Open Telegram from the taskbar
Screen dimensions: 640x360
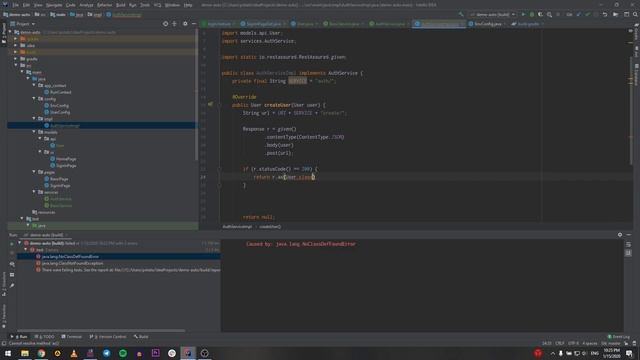click(107, 353)
